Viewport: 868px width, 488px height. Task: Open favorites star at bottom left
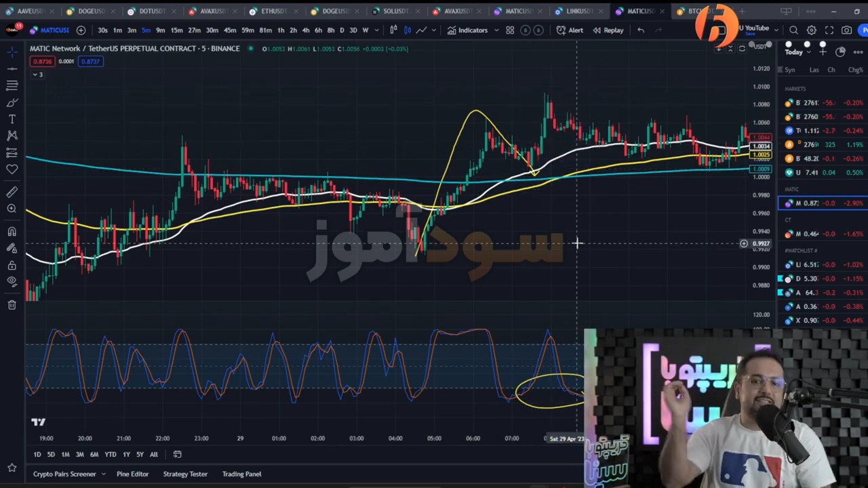[12, 468]
